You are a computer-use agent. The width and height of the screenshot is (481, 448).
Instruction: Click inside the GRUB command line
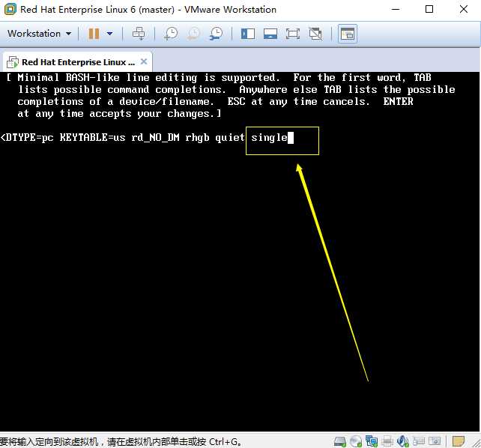click(148, 137)
